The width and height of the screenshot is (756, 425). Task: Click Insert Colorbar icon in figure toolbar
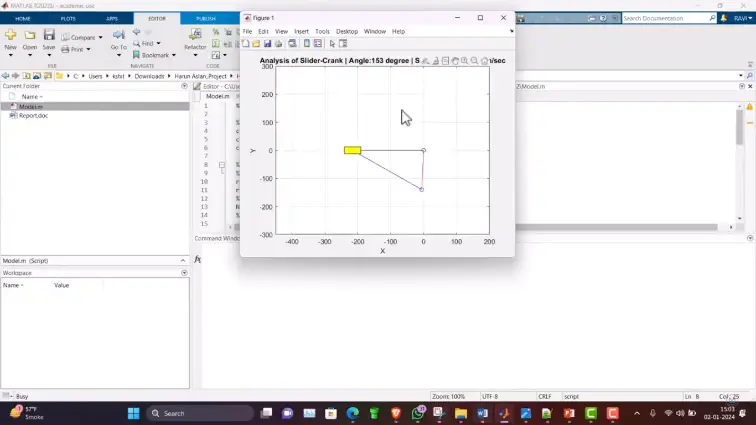[x=307, y=44]
